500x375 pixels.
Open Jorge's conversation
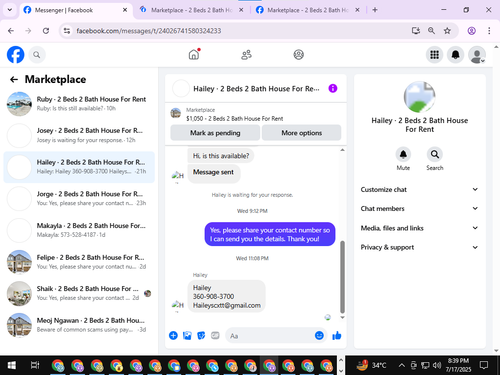click(79, 199)
